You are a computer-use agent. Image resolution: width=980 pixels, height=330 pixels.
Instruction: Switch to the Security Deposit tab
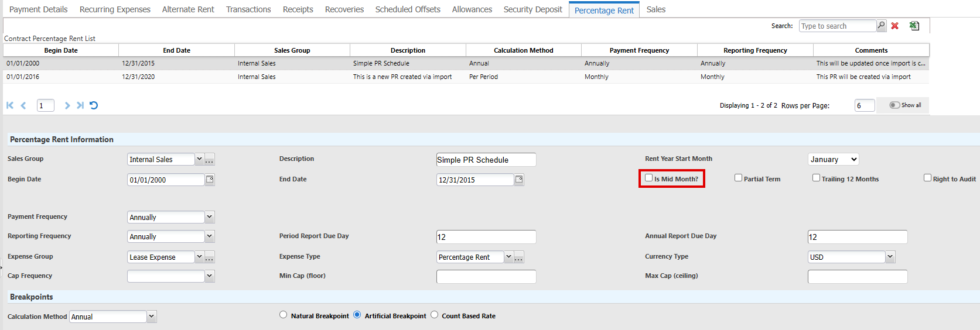(532, 9)
